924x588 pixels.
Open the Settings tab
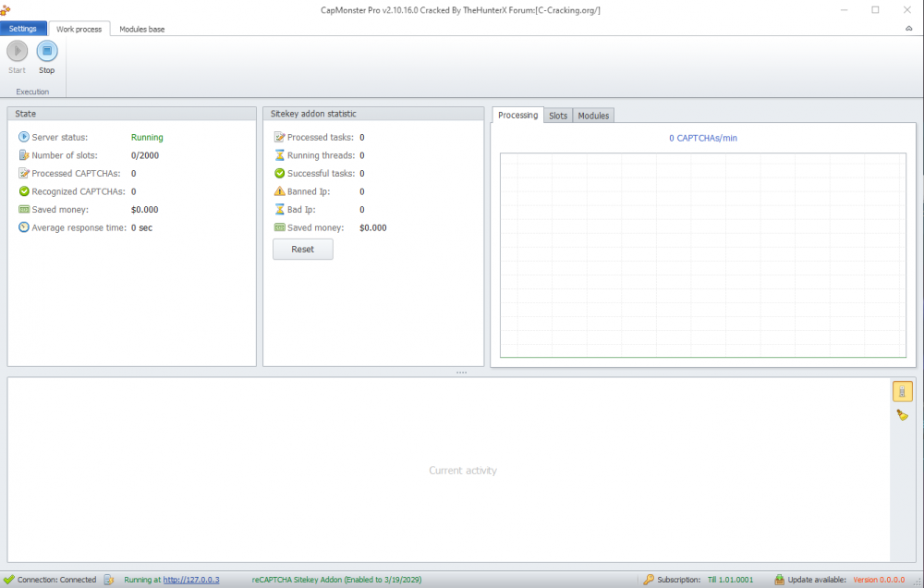click(x=23, y=29)
